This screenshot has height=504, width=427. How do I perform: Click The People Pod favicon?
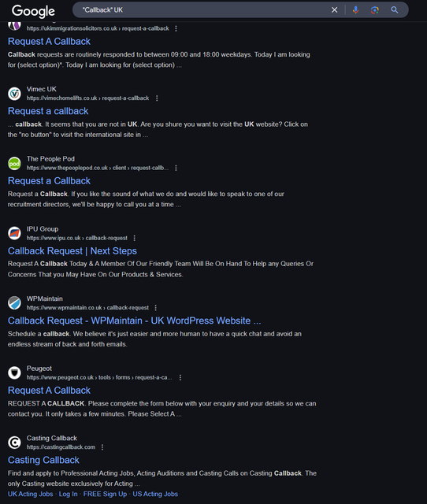[x=14, y=163]
